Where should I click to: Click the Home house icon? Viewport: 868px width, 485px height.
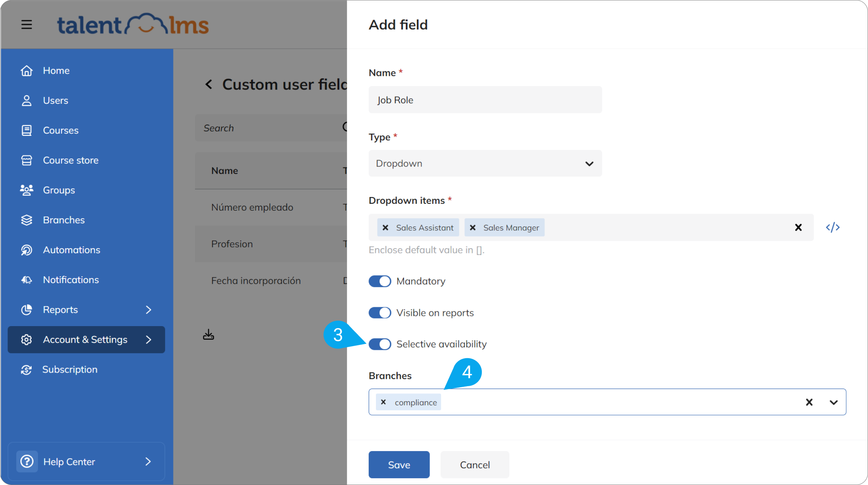(x=26, y=71)
